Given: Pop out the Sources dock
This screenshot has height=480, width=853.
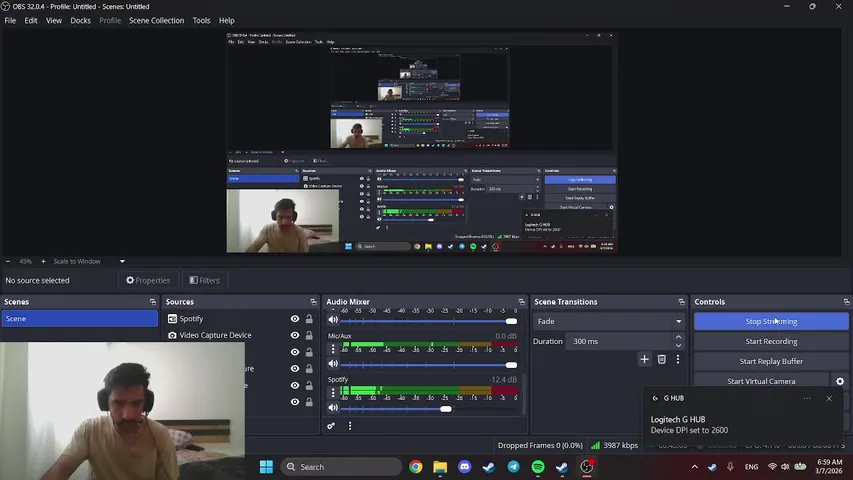Looking at the screenshot, I should pos(313,302).
